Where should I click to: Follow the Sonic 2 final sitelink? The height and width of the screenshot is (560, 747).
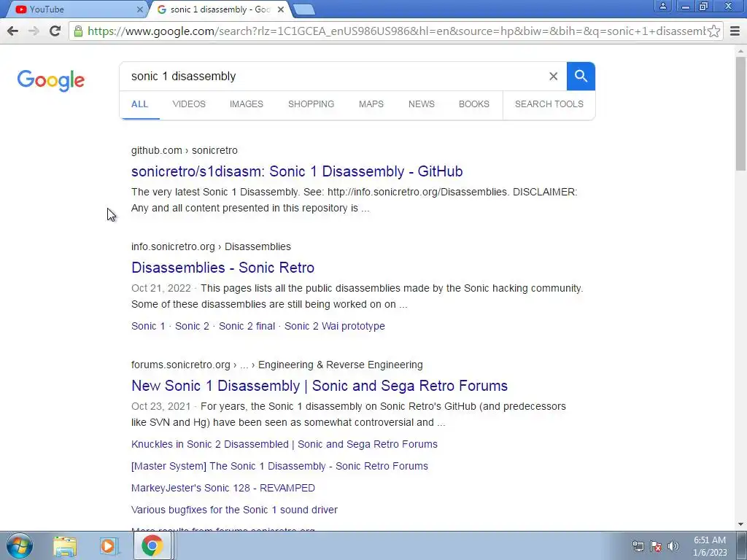pyautogui.click(x=247, y=326)
